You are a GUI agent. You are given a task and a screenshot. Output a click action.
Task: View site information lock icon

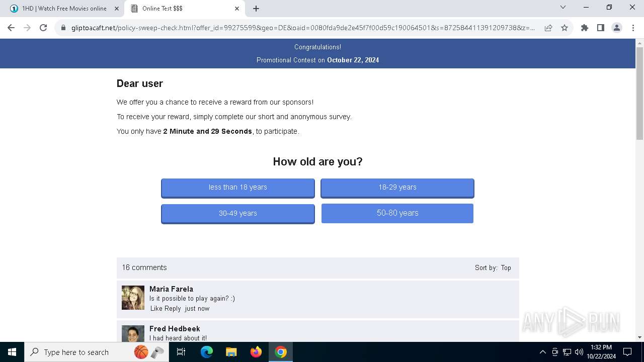click(63, 28)
